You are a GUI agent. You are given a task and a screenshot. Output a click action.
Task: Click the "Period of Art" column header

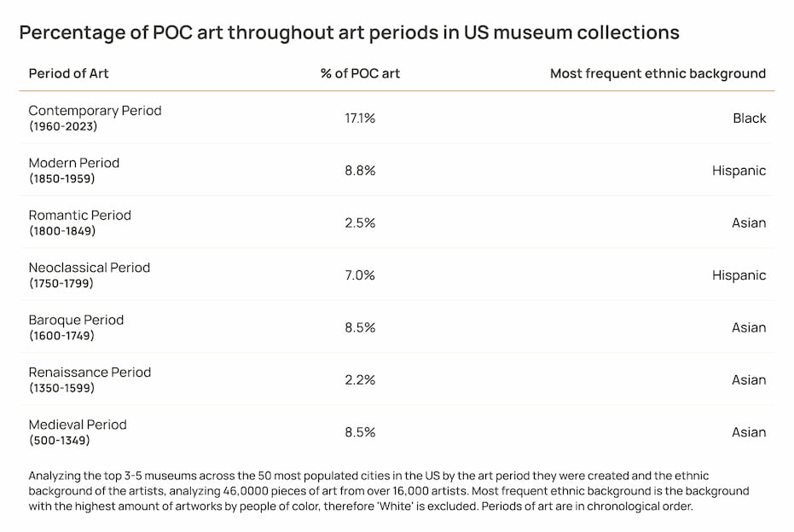pos(68,73)
